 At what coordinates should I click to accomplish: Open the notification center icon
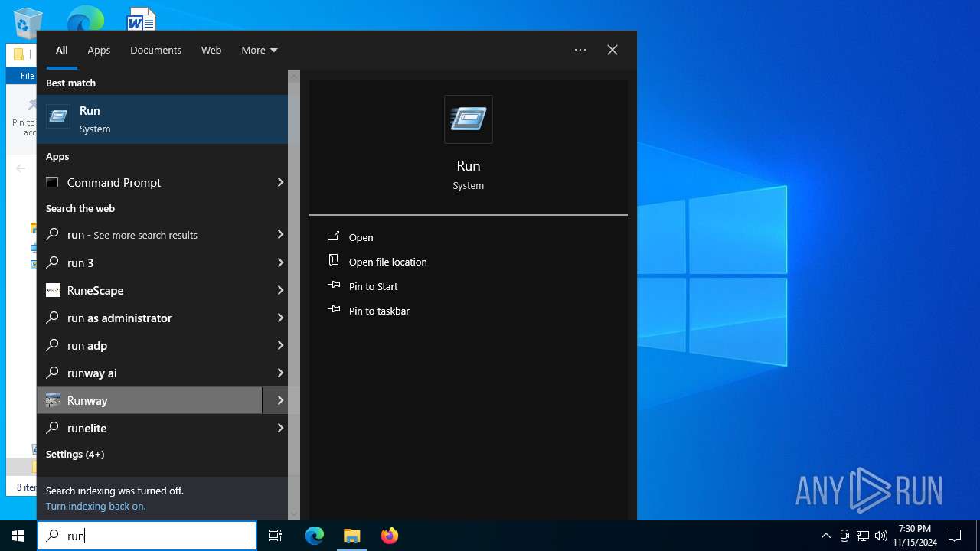955,536
